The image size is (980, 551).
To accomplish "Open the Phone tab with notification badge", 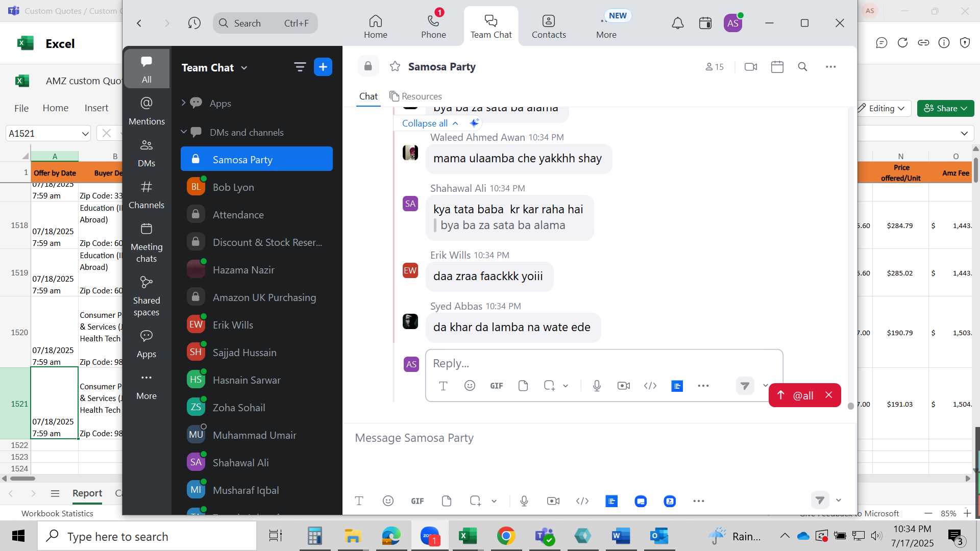I will point(433,27).
